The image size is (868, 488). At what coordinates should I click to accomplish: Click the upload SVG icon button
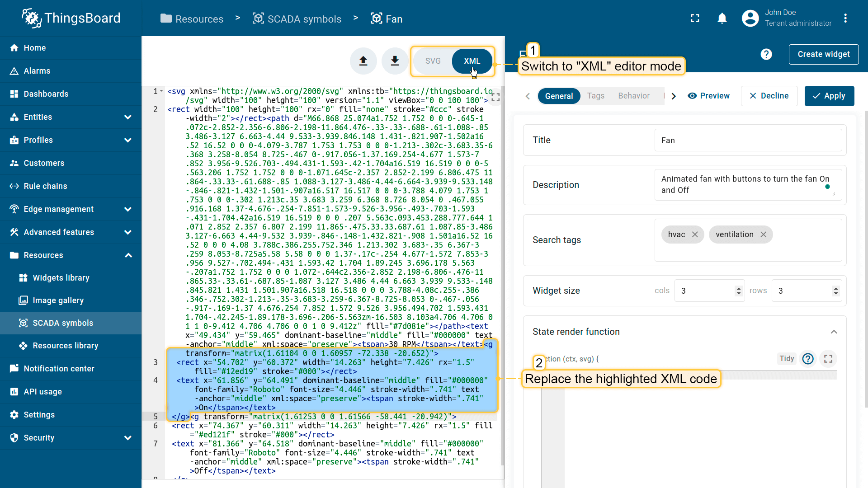363,61
